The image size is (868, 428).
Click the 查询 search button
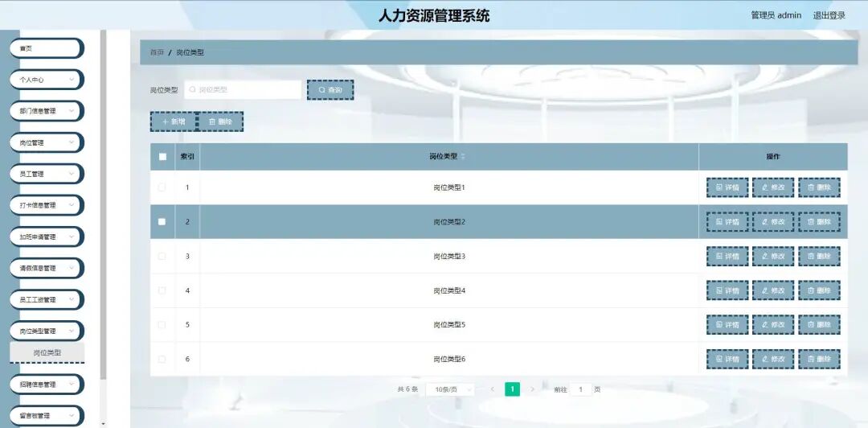(330, 90)
